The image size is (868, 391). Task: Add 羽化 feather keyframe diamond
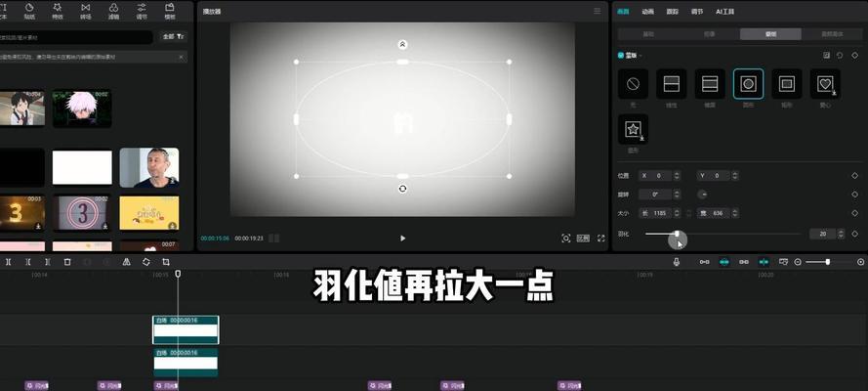tap(854, 234)
